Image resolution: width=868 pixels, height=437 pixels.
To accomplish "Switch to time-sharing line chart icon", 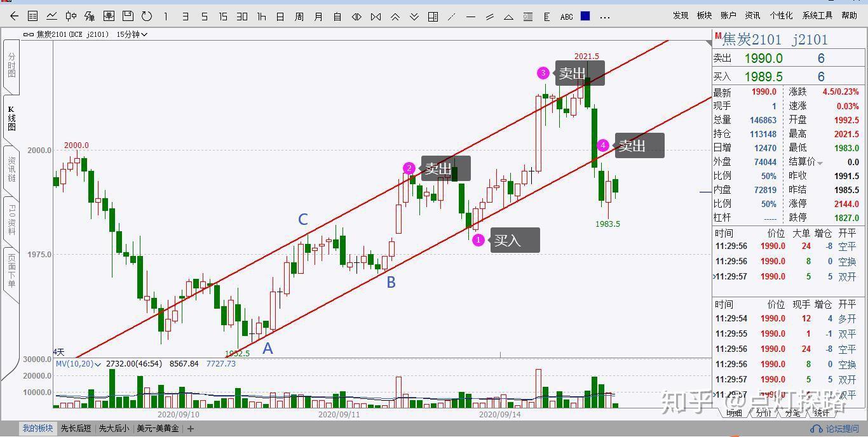I will click(x=52, y=17).
